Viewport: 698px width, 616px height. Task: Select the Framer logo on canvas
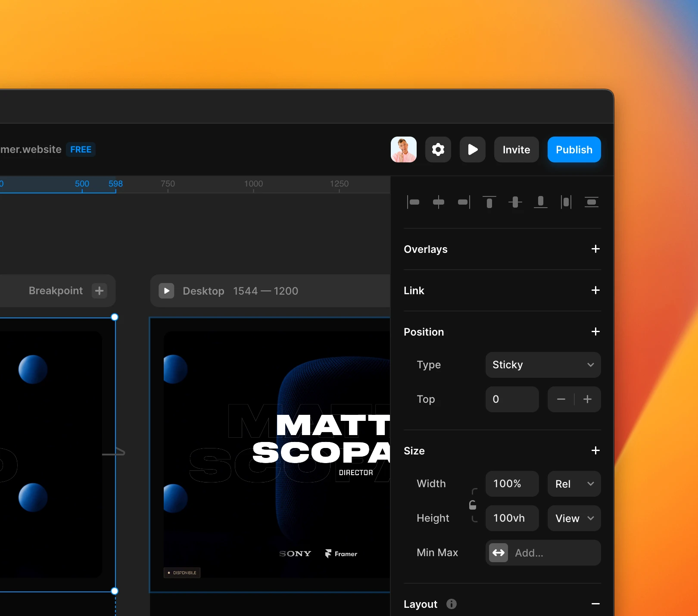(x=341, y=554)
